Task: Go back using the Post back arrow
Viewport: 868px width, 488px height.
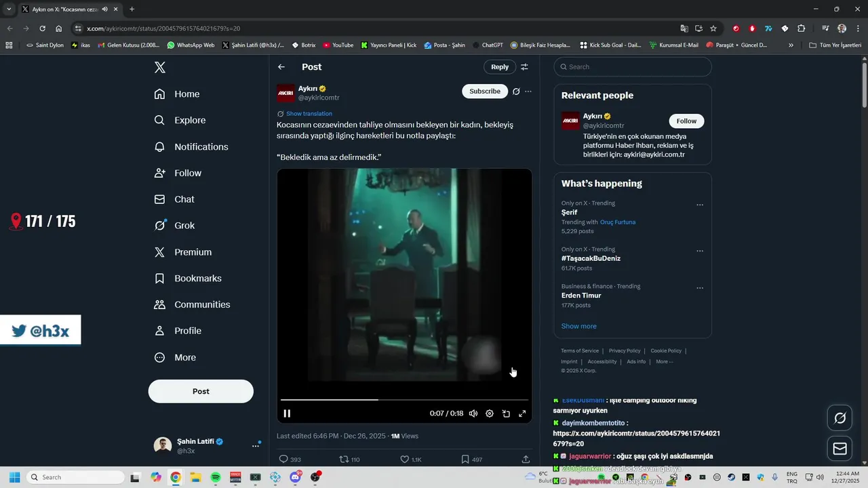Action: 281,67
